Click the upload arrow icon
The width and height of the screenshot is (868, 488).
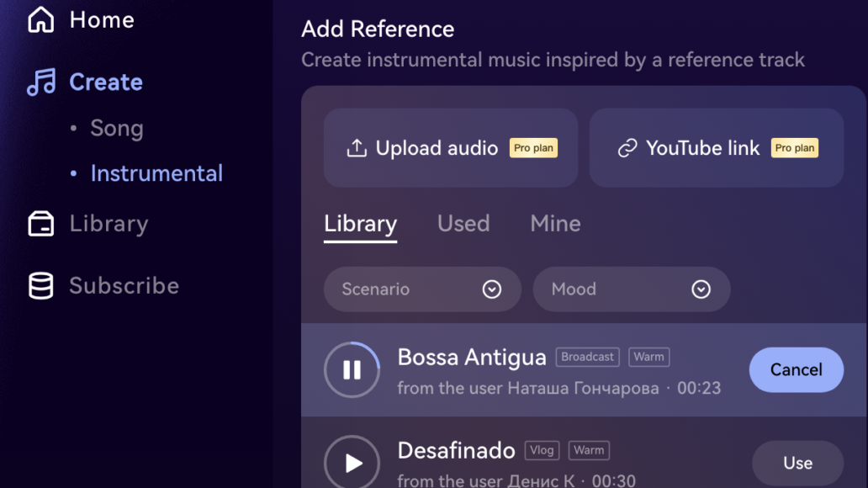[x=357, y=148]
